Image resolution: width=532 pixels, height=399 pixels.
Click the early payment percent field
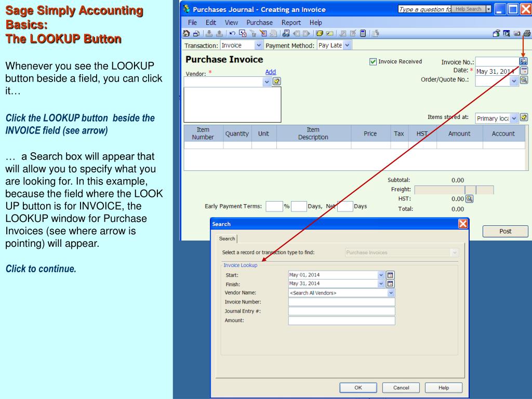pos(274,206)
